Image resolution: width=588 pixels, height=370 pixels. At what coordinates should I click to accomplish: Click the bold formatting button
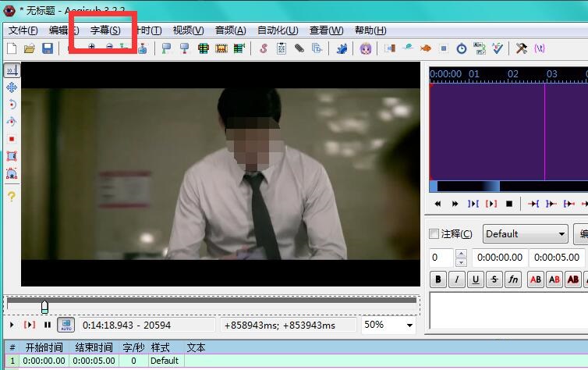point(438,279)
